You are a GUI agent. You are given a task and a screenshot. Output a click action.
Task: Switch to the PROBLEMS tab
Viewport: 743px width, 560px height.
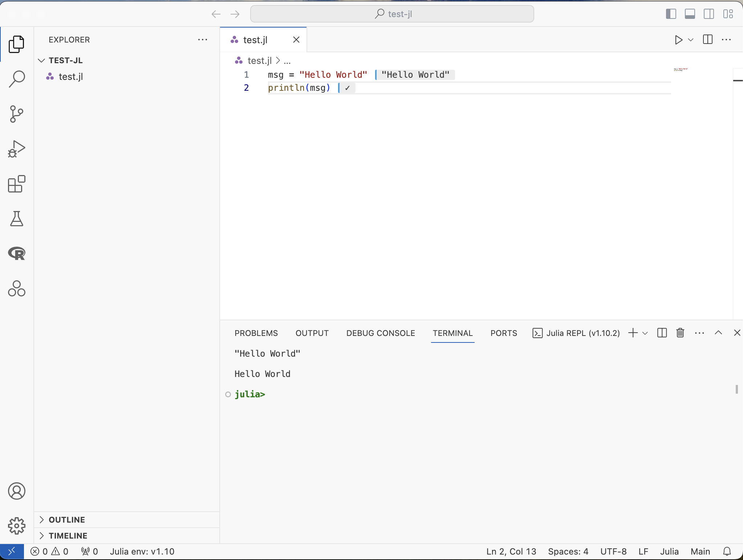pos(256,333)
